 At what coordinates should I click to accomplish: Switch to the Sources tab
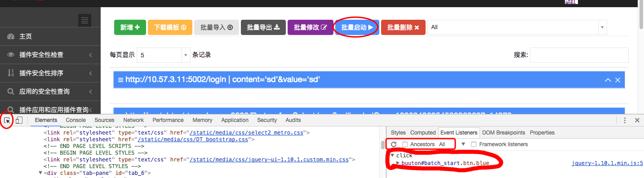coord(104,120)
